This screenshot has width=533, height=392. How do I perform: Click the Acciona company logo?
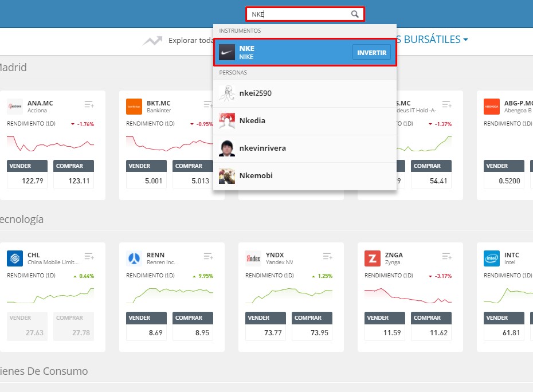tap(15, 107)
